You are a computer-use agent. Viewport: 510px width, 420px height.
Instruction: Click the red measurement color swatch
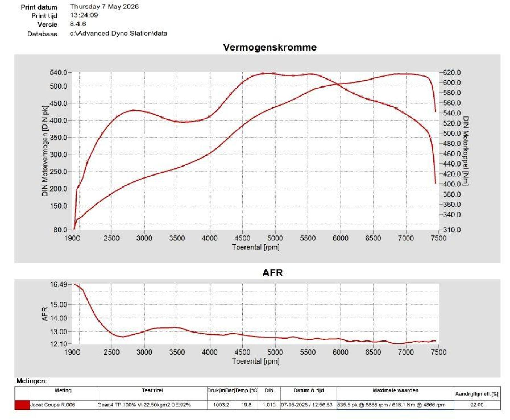22,405
